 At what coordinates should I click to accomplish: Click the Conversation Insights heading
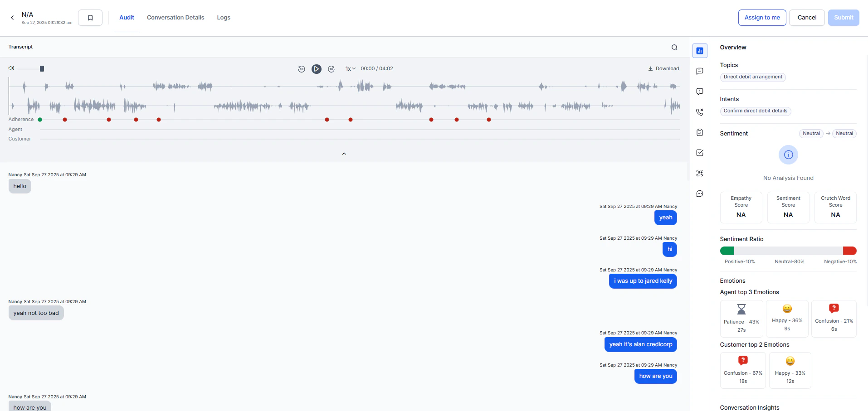[x=750, y=407]
